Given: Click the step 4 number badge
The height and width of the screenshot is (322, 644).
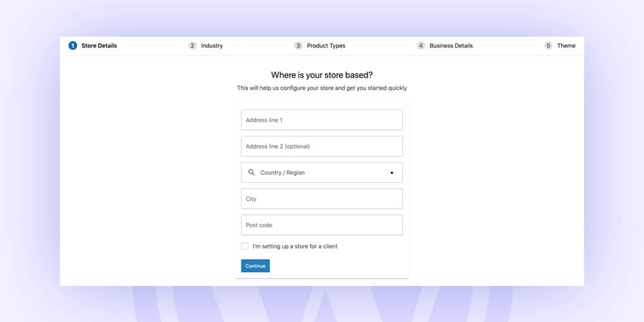Looking at the screenshot, I should 421,46.
